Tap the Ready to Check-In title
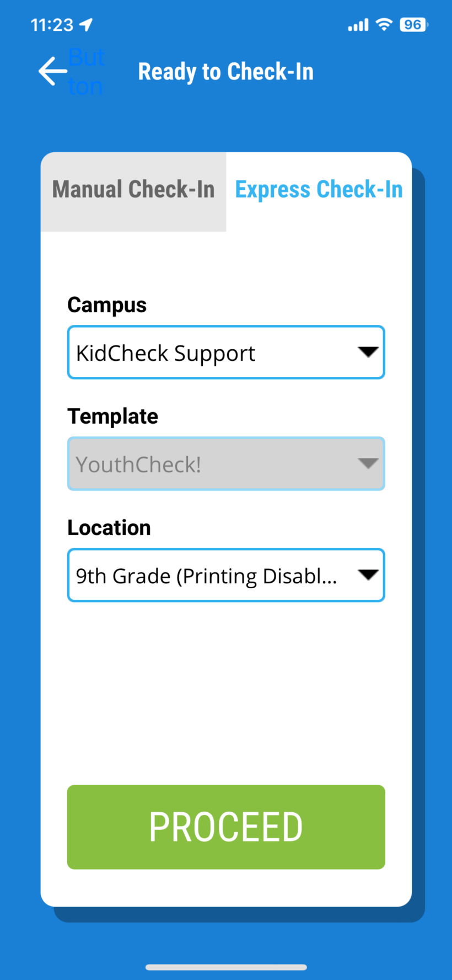This screenshot has width=452, height=980. click(x=226, y=71)
